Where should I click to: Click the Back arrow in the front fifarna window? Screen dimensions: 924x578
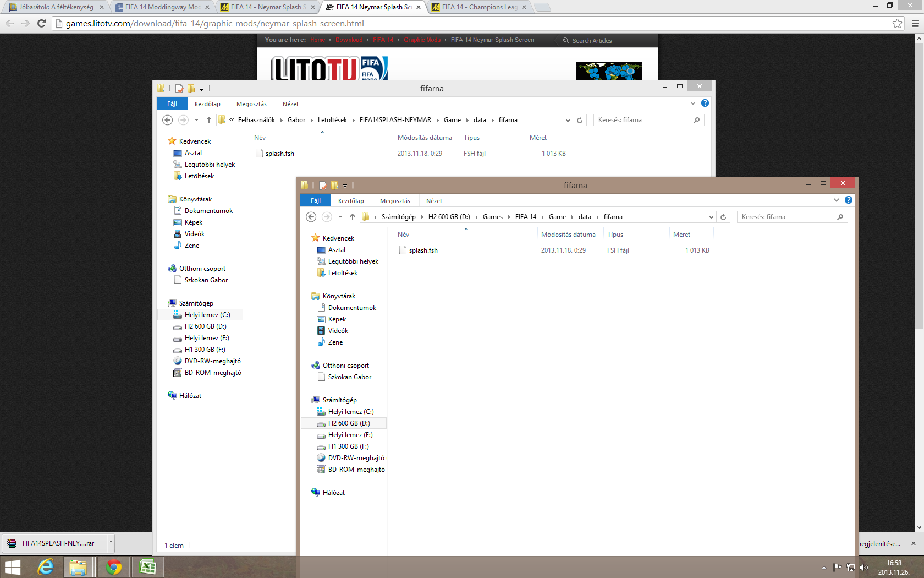click(311, 217)
